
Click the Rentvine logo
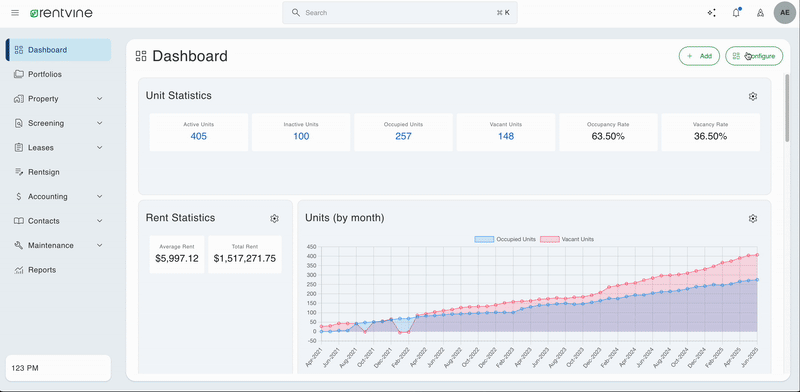[61, 13]
